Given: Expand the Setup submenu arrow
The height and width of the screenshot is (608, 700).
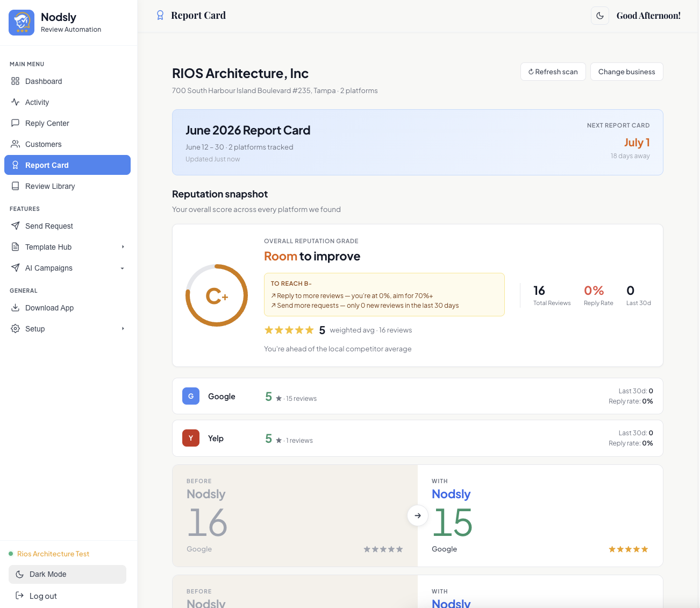Looking at the screenshot, I should (x=123, y=329).
